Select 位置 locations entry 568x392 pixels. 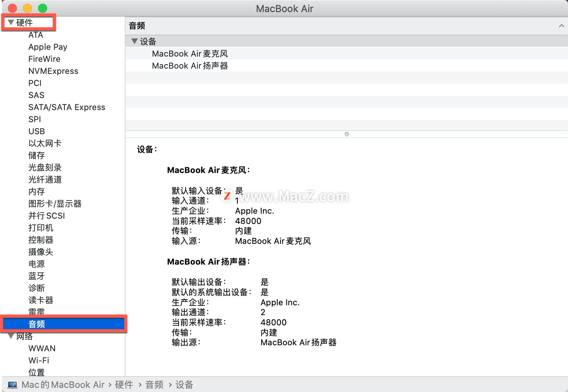pyautogui.click(x=37, y=372)
